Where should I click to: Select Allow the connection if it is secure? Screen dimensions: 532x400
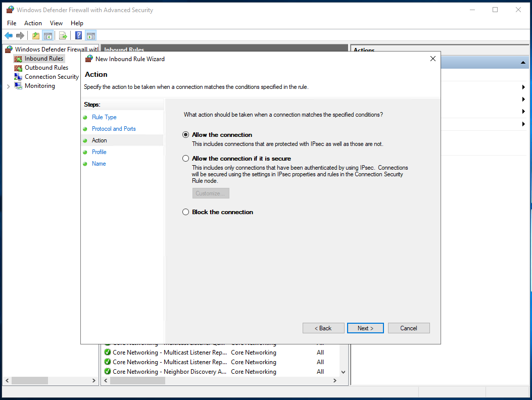click(185, 159)
